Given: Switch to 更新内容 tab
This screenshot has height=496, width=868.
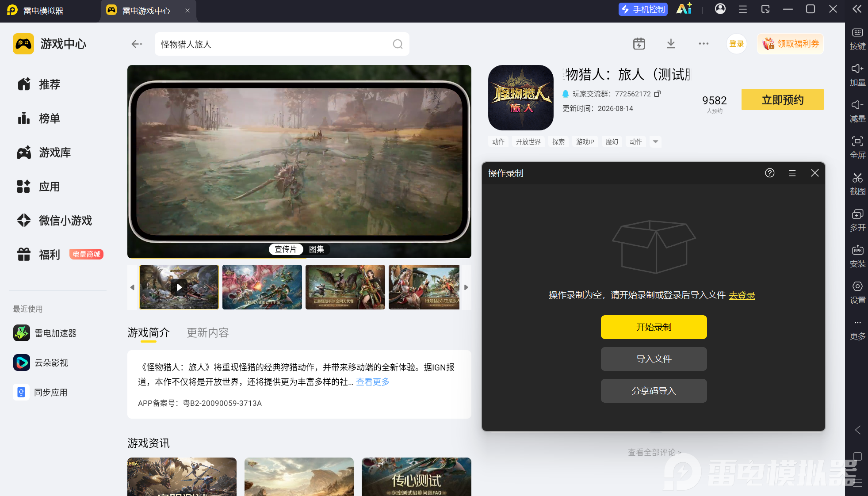Looking at the screenshot, I should pyautogui.click(x=208, y=332).
